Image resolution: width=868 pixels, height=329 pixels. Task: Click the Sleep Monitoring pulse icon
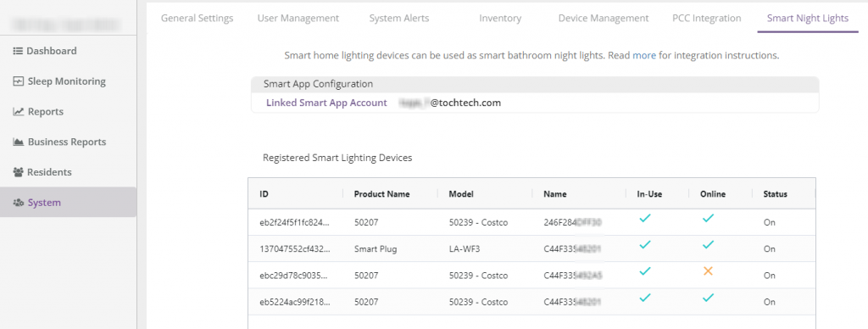(19, 81)
